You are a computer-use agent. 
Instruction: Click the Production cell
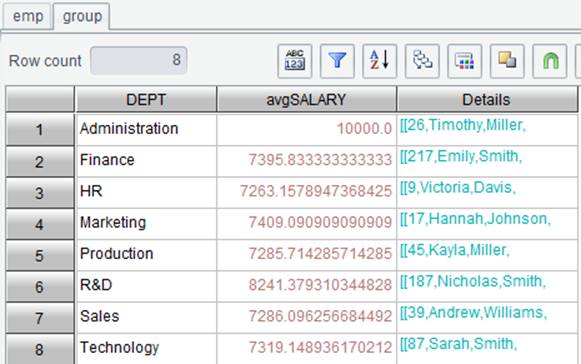pyautogui.click(x=146, y=255)
